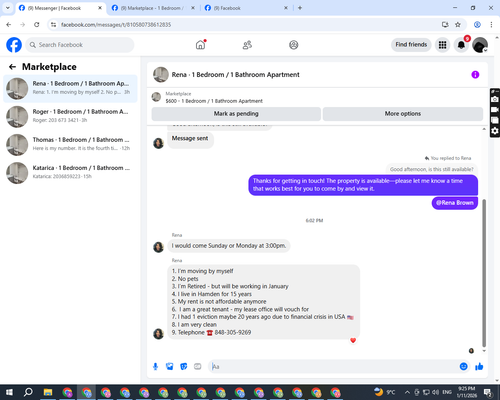Click the site information icon in address bar
This screenshot has height=400, width=500.
(x=53, y=25)
